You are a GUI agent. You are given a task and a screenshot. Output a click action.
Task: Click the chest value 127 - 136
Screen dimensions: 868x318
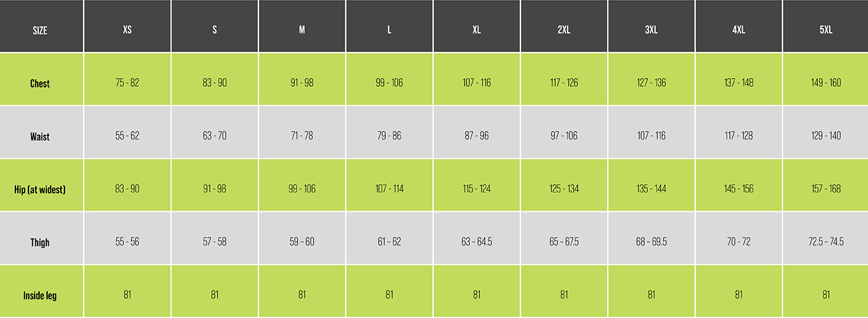point(651,83)
